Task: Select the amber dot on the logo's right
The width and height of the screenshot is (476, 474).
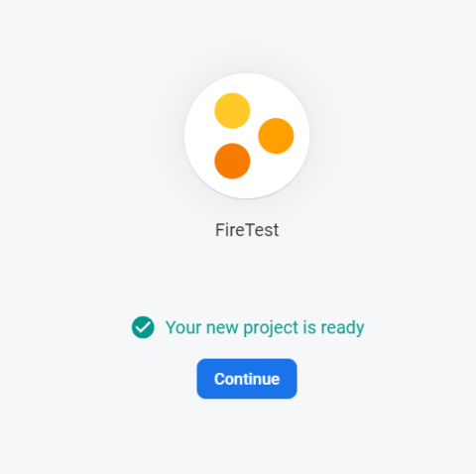Action: [x=276, y=136]
